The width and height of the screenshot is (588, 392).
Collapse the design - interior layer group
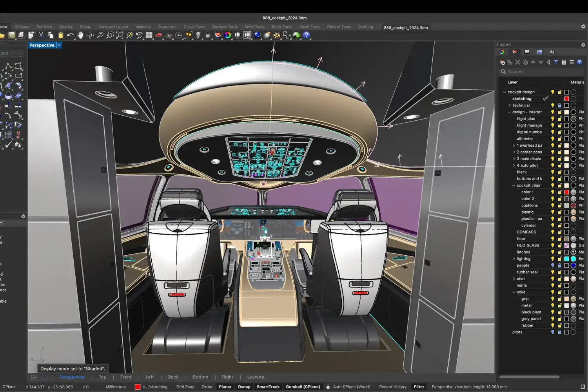coord(506,112)
